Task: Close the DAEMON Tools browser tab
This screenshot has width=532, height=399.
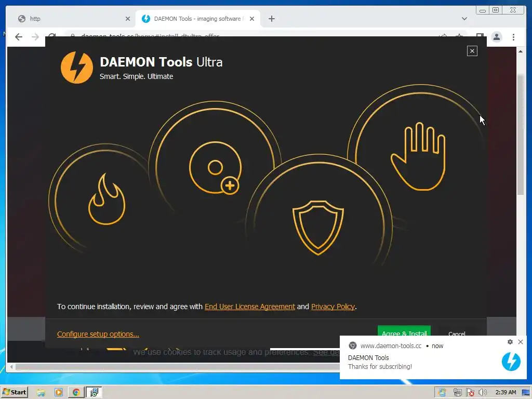Action: click(252, 19)
